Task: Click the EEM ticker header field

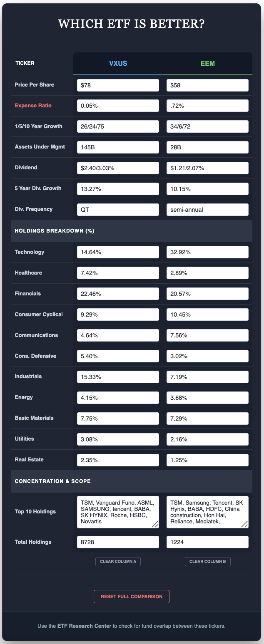Action: click(x=207, y=64)
